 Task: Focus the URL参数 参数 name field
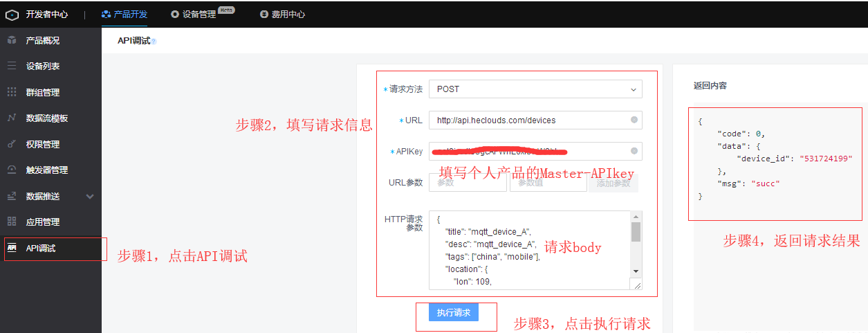(468, 183)
